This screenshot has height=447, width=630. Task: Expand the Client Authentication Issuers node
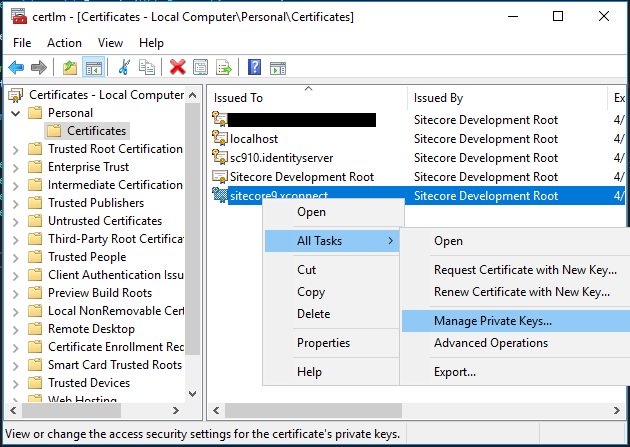click(x=16, y=276)
